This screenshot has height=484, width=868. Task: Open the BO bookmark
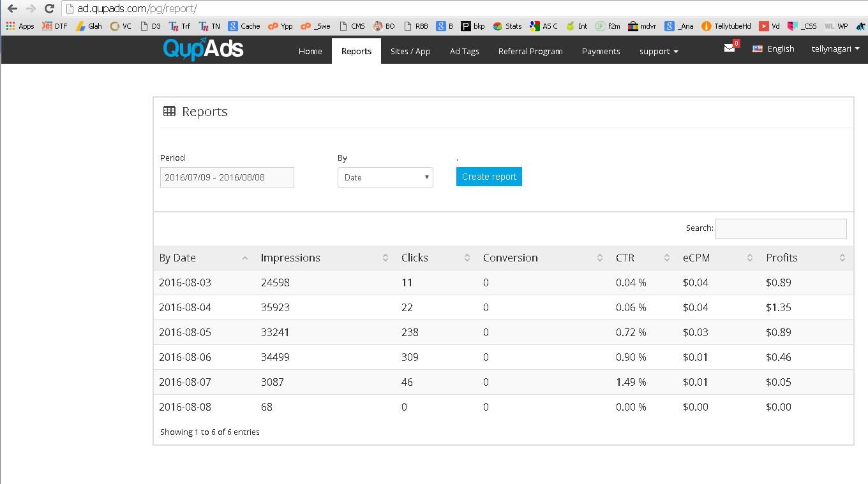pyautogui.click(x=384, y=26)
